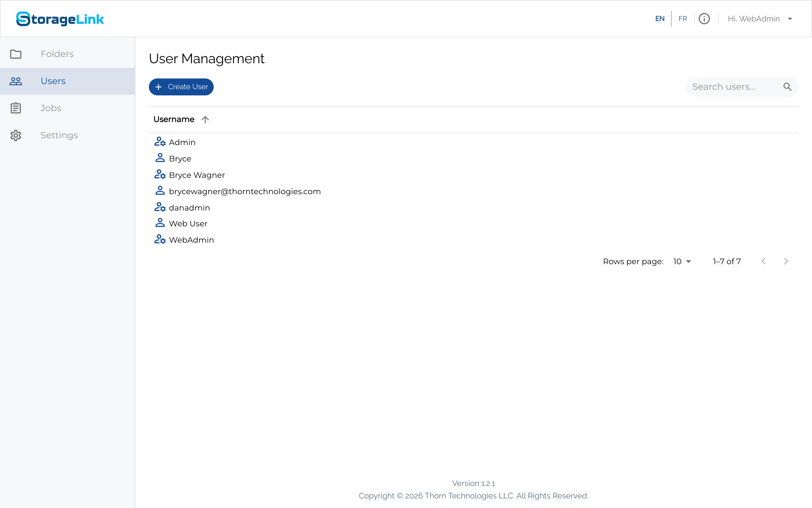Click the StorageLink logo

pos(60,19)
